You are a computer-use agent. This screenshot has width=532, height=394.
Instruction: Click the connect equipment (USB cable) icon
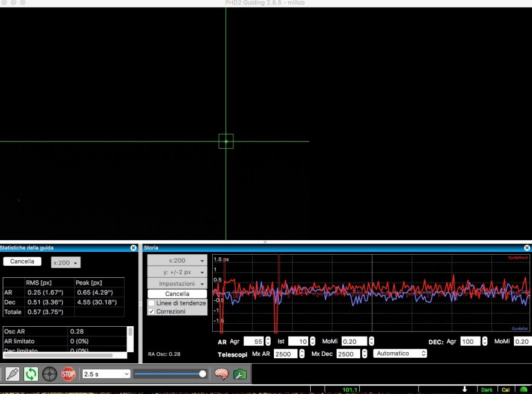(x=12, y=374)
